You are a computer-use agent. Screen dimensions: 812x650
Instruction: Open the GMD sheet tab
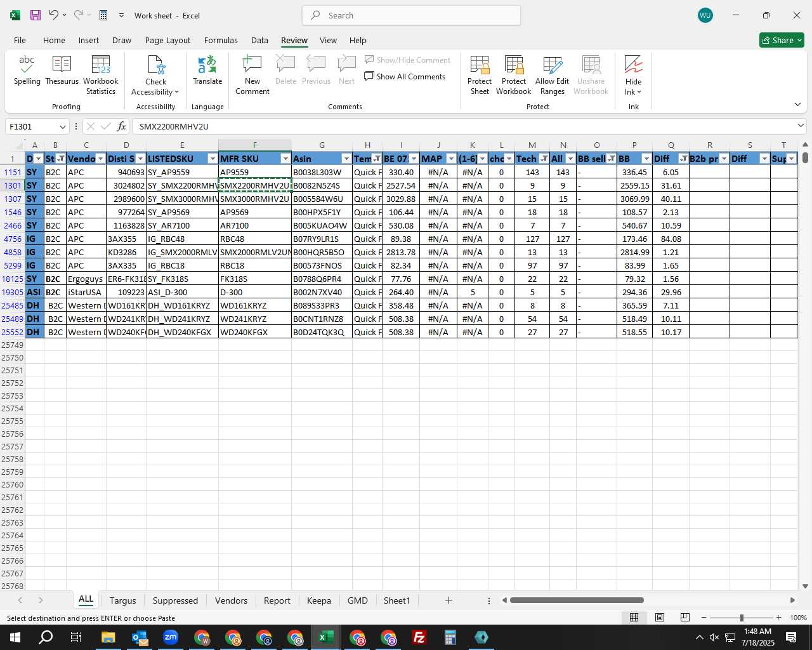tap(357, 600)
